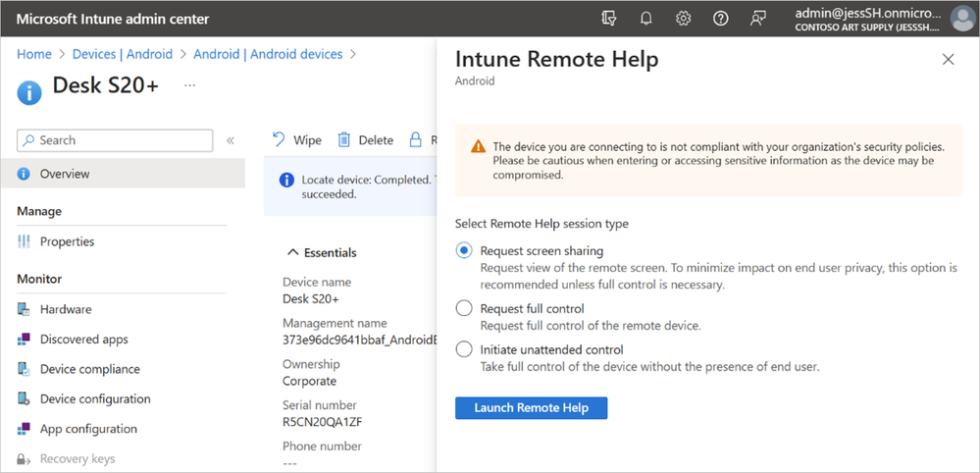This screenshot has height=473, width=980.
Task: Click the Hardware icon in Monitor section
Action: 24,309
